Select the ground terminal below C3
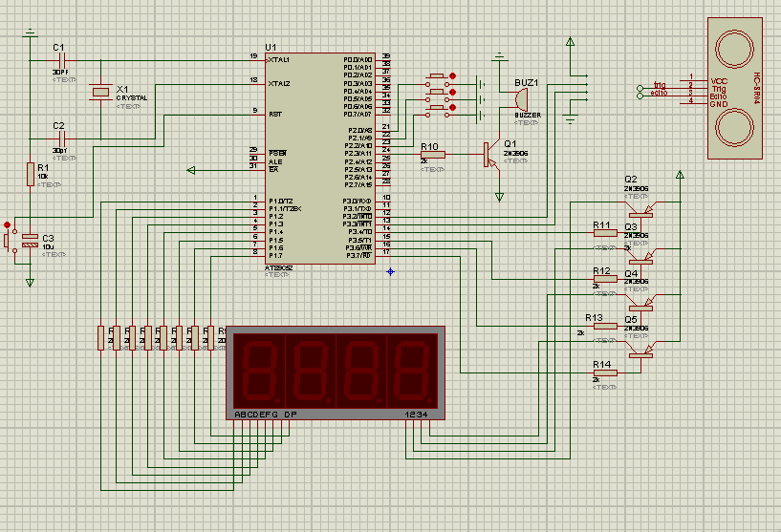Viewport: 781px width, 532px height. (x=30, y=283)
